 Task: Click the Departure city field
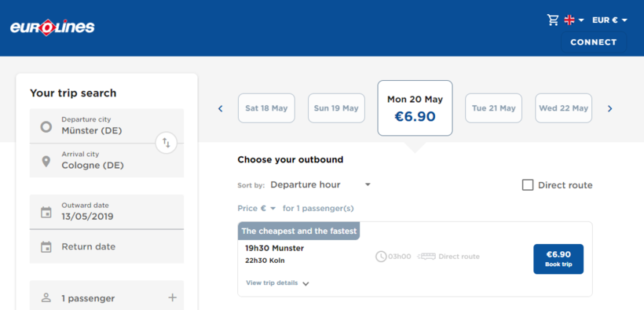tap(107, 126)
